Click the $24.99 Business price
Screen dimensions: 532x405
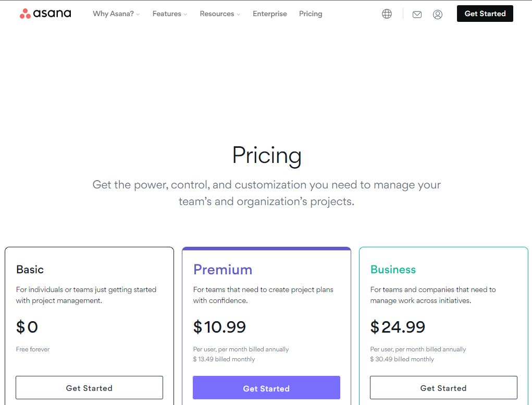[398, 327]
